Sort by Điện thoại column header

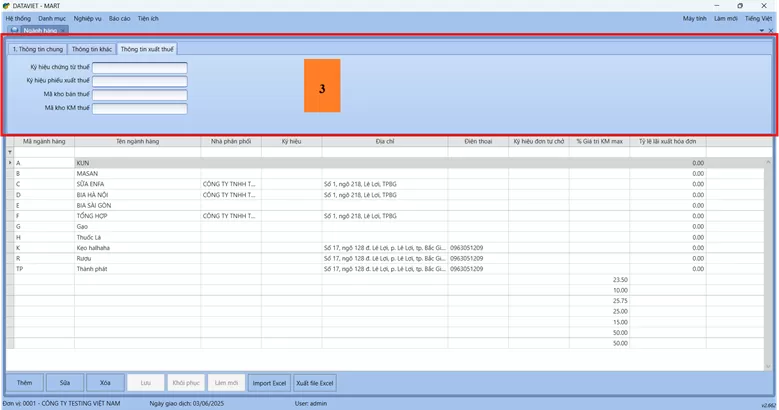[x=478, y=142]
